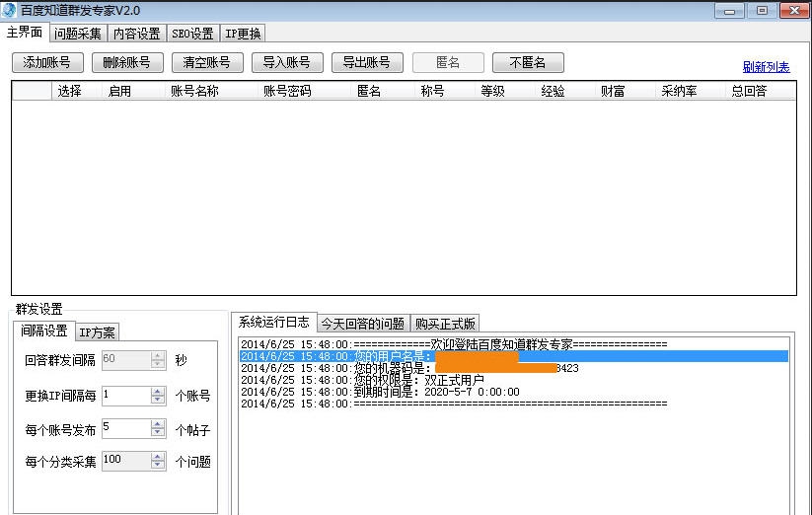The width and height of the screenshot is (812, 515).
Task: Decrease 每个账号发布 value with down arrow
Action: (158, 433)
